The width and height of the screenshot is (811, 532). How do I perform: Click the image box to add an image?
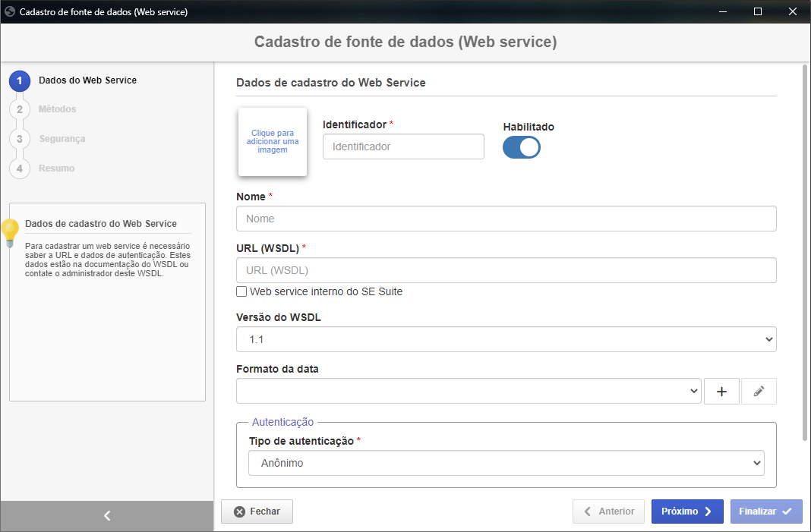(x=273, y=142)
